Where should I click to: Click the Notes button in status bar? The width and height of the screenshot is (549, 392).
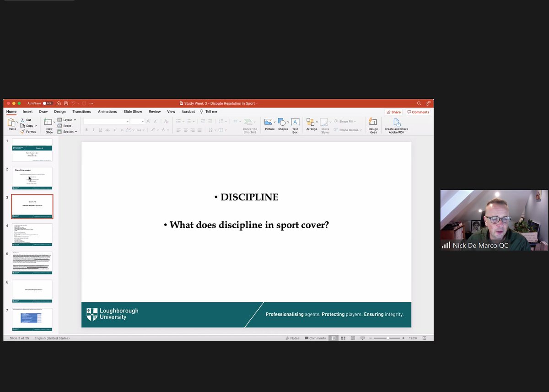click(292, 338)
